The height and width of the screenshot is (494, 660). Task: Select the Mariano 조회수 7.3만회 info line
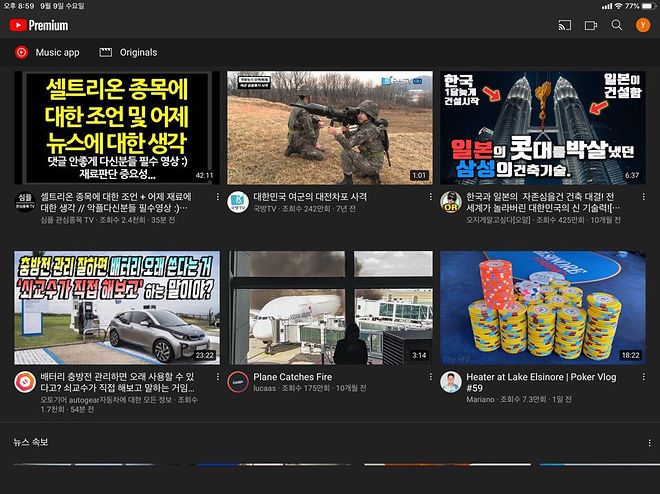click(519, 399)
